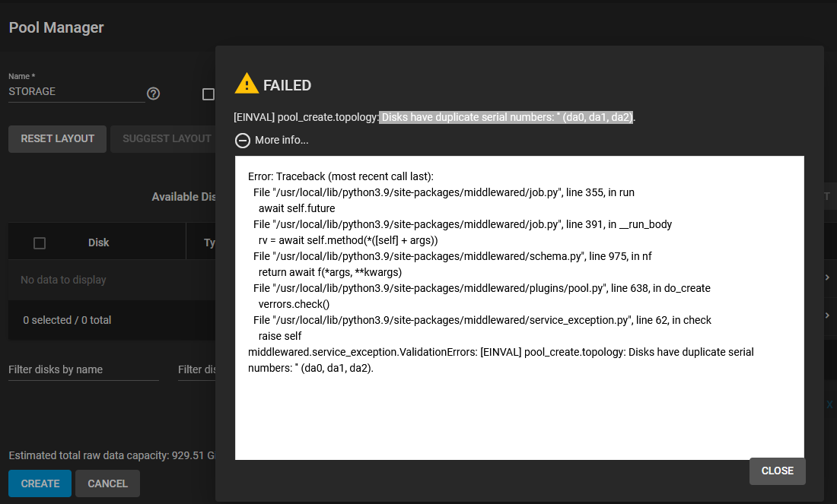Click the SUGGEST LAYOUT button
837x504 pixels.
164,138
